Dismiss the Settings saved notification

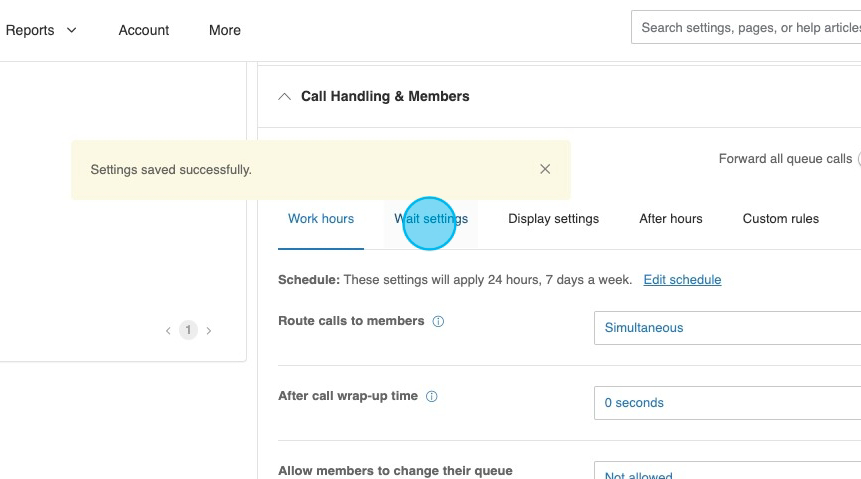[x=545, y=169]
